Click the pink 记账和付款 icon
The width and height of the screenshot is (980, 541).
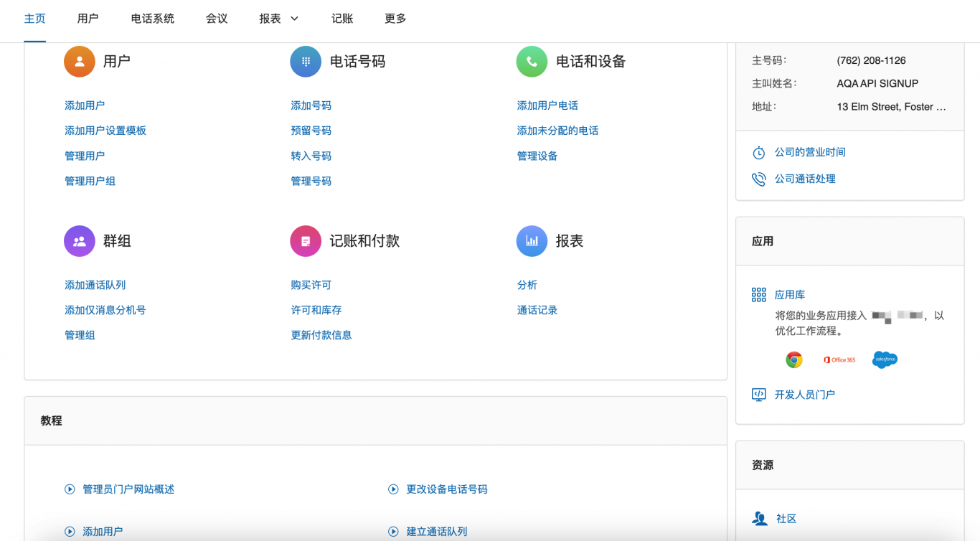(x=306, y=241)
